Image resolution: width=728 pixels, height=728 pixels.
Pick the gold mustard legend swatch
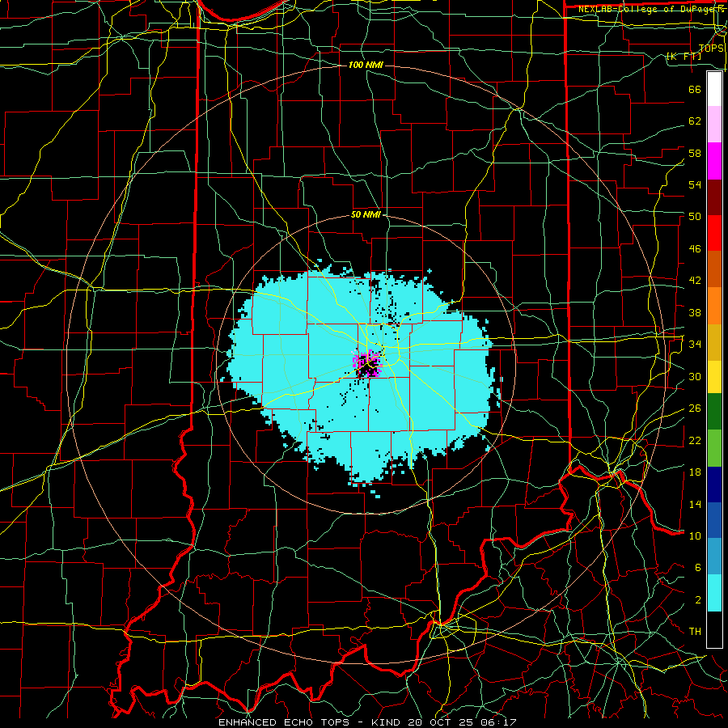click(714, 342)
